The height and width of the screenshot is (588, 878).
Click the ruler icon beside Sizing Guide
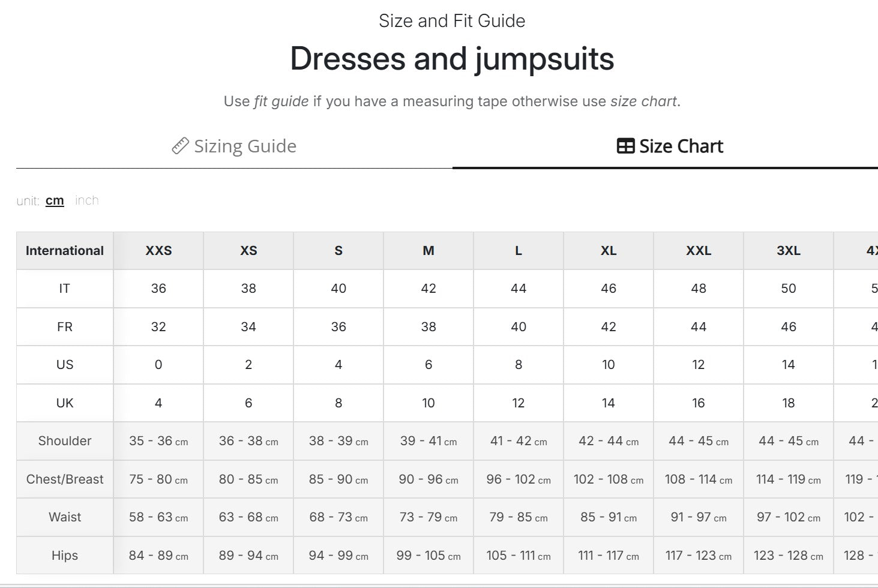click(180, 146)
